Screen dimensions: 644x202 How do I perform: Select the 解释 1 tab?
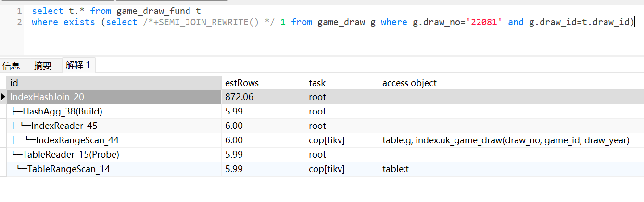click(x=78, y=65)
